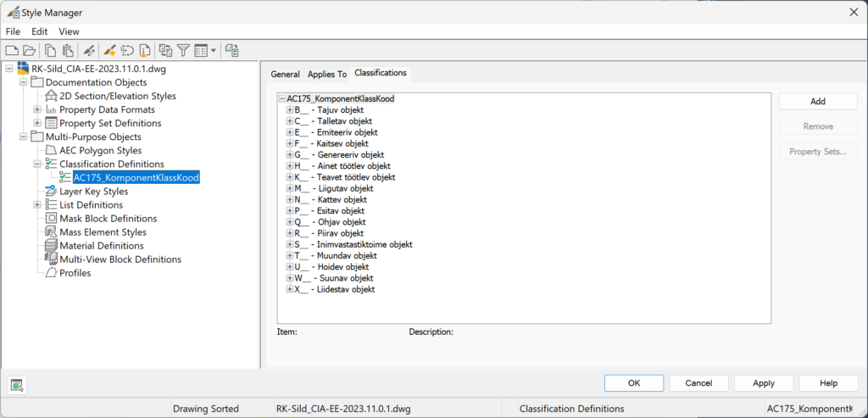Expand the K__ - Teavet töötlev objekt classification
Viewport: 868px width, 418px height.
click(290, 177)
